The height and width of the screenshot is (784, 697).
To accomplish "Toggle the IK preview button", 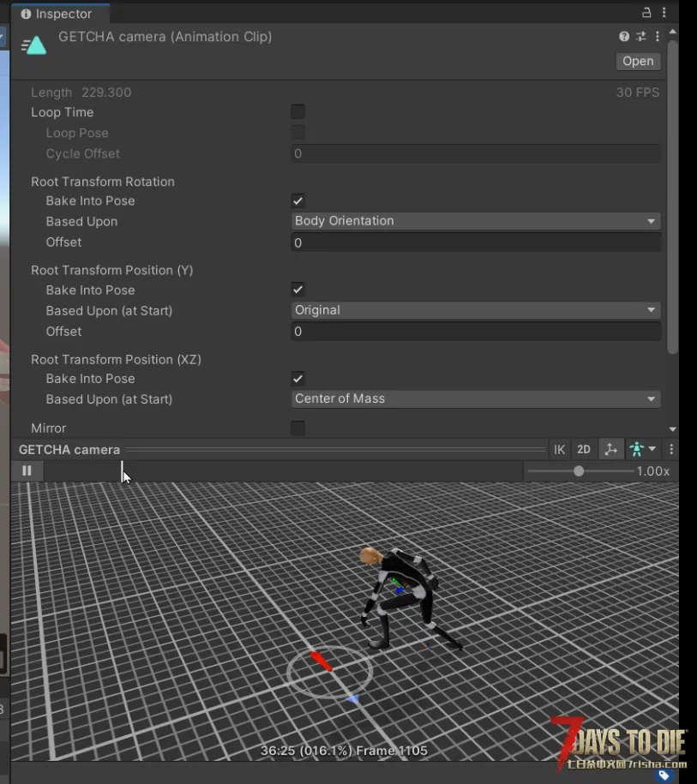I will pyautogui.click(x=560, y=449).
